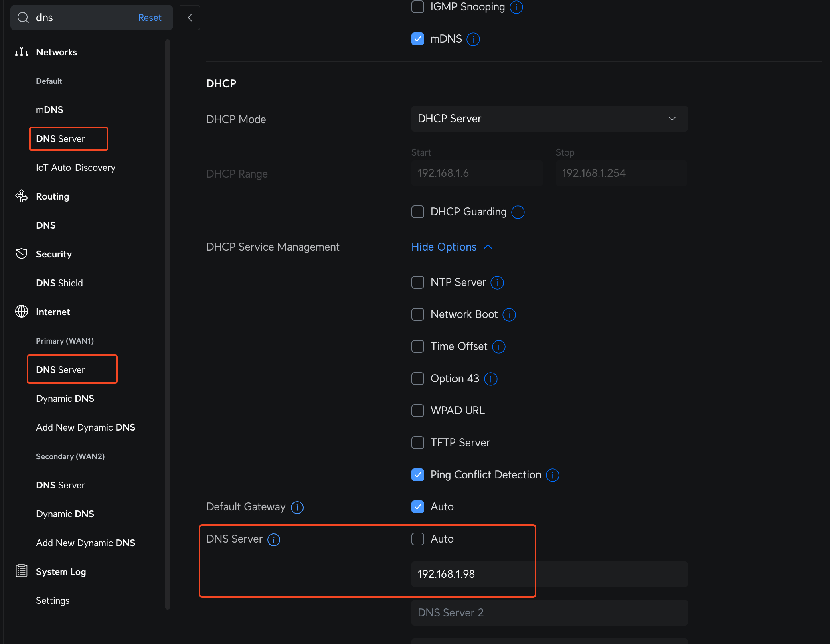Open DNS Server result under Networks Default
The image size is (830, 644).
[x=61, y=139]
